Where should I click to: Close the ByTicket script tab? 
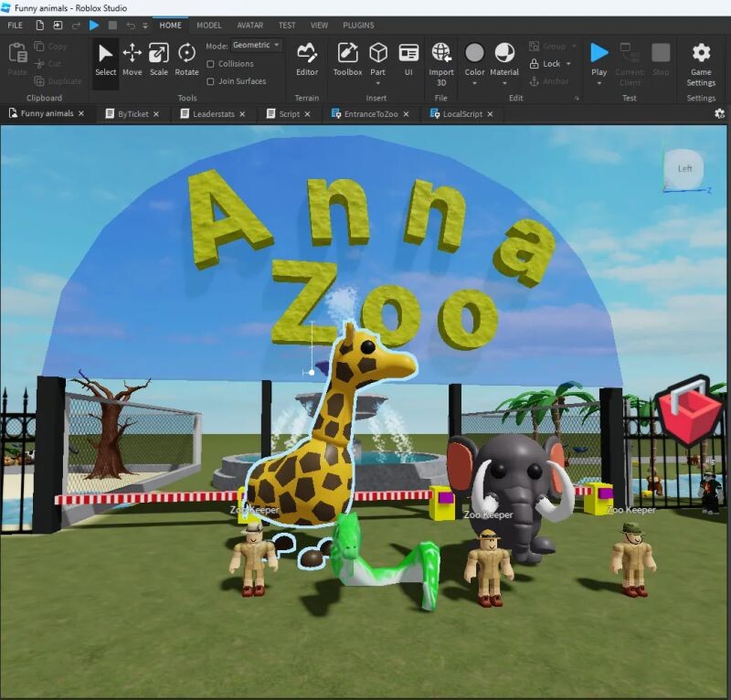pyautogui.click(x=156, y=114)
